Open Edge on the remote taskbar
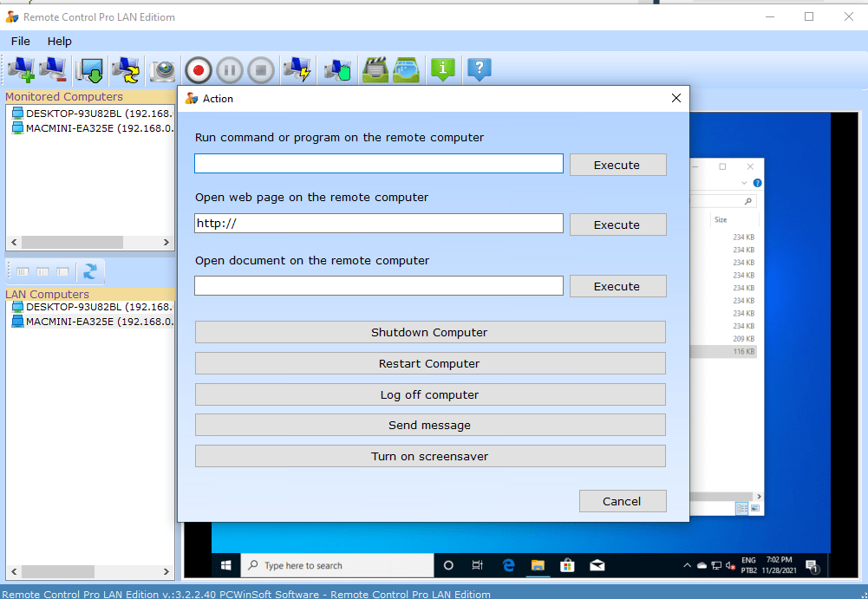The height and width of the screenshot is (599, 868). coord(508,565)
